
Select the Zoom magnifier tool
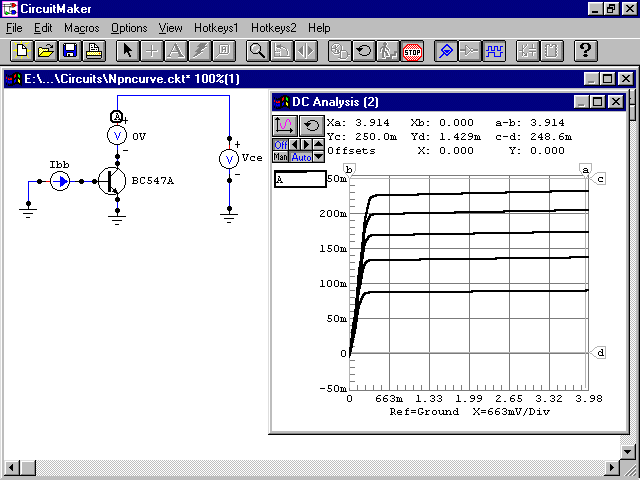pos(257,50)
